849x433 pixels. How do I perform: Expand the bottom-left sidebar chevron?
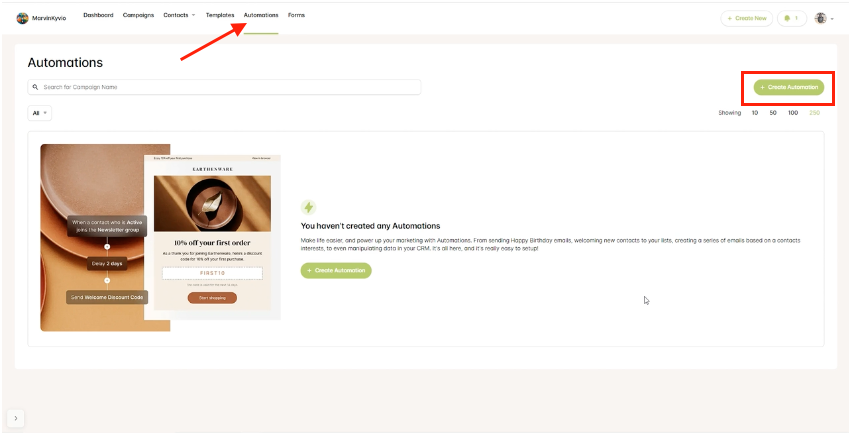16,418
